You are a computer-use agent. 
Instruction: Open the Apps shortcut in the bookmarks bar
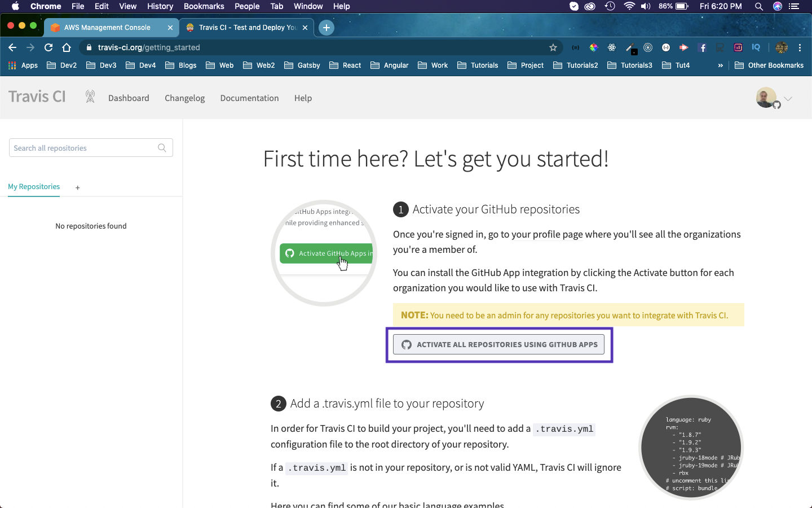(23, 65)
